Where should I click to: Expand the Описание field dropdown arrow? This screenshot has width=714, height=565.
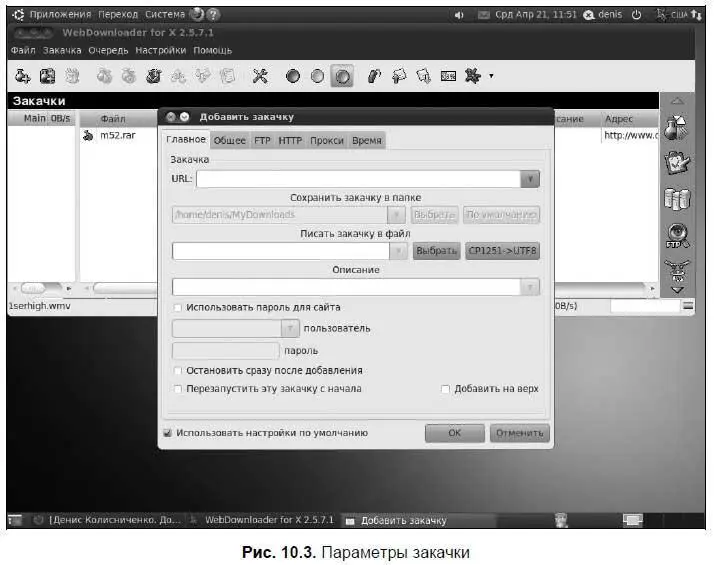click(x=530, y=287)
